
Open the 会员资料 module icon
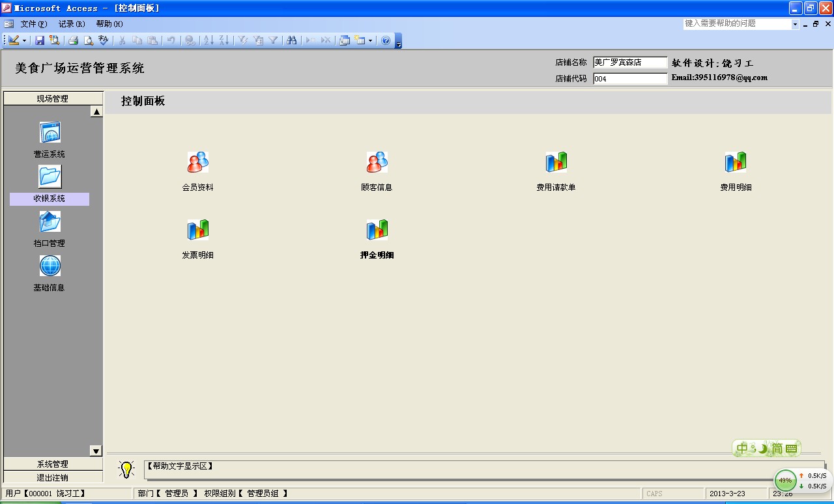[198, 162]
